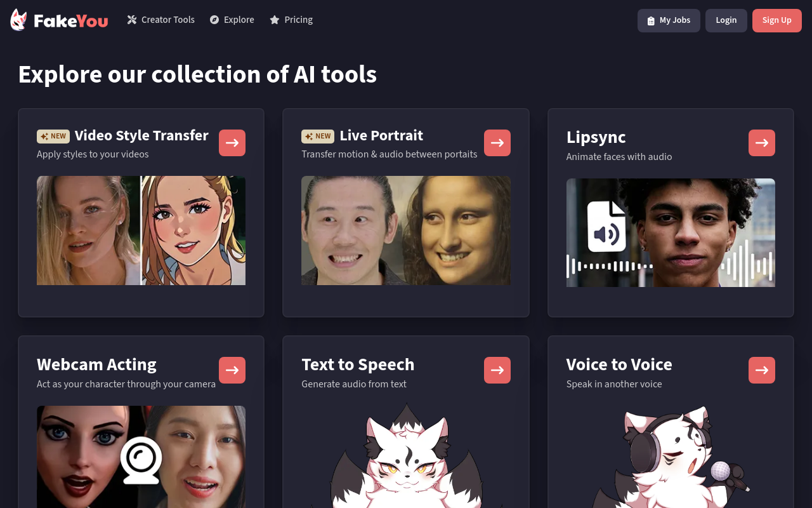Screen dimensions: 812x508
Task: Click the FakeYou fox logo
Action: click(x=19, y=20)
